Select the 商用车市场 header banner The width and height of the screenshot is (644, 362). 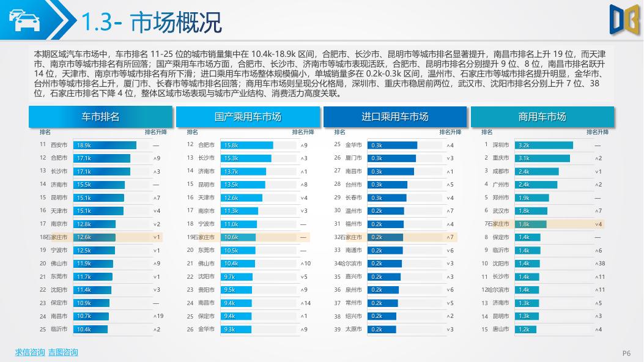click(542, 117)
